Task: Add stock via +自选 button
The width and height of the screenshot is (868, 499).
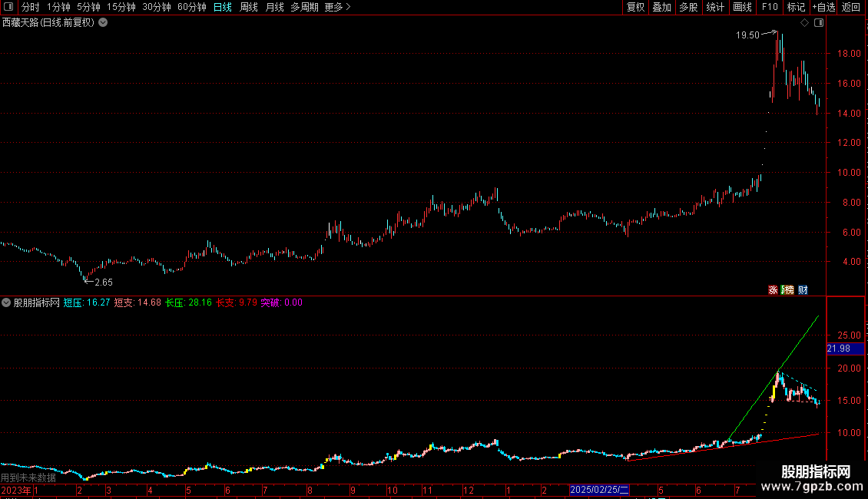Action: (x=823, y=7)
